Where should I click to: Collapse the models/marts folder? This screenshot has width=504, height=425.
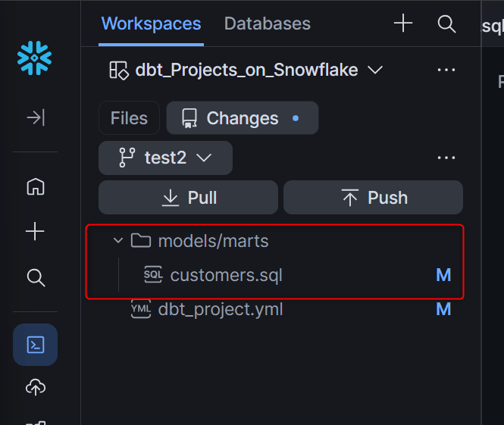[x=118, y=240]
